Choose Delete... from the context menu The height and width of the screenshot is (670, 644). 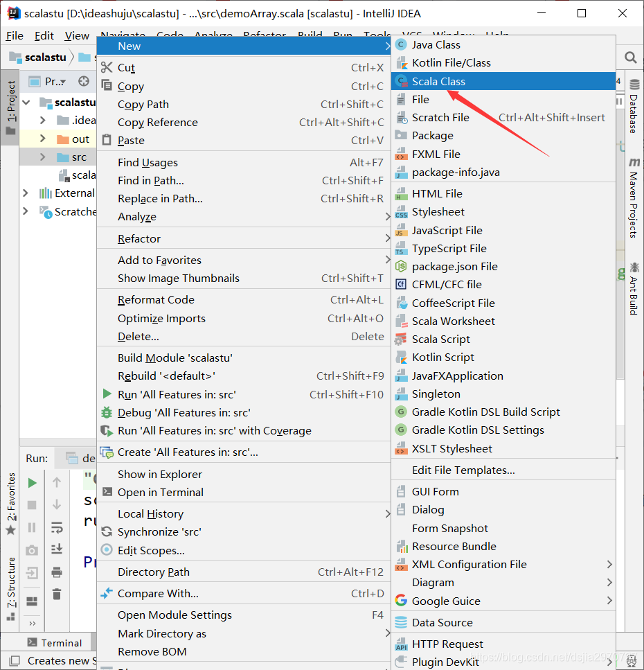click(244, 337)
